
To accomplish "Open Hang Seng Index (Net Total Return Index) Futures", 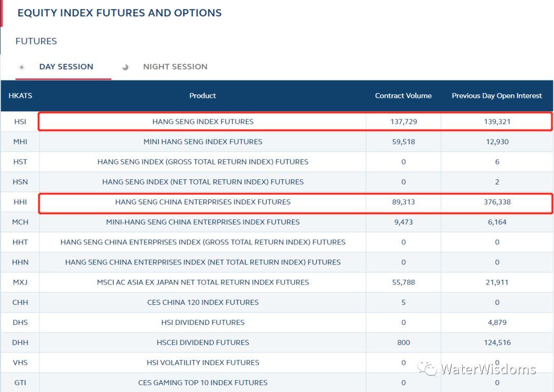I will click(203, 182).
